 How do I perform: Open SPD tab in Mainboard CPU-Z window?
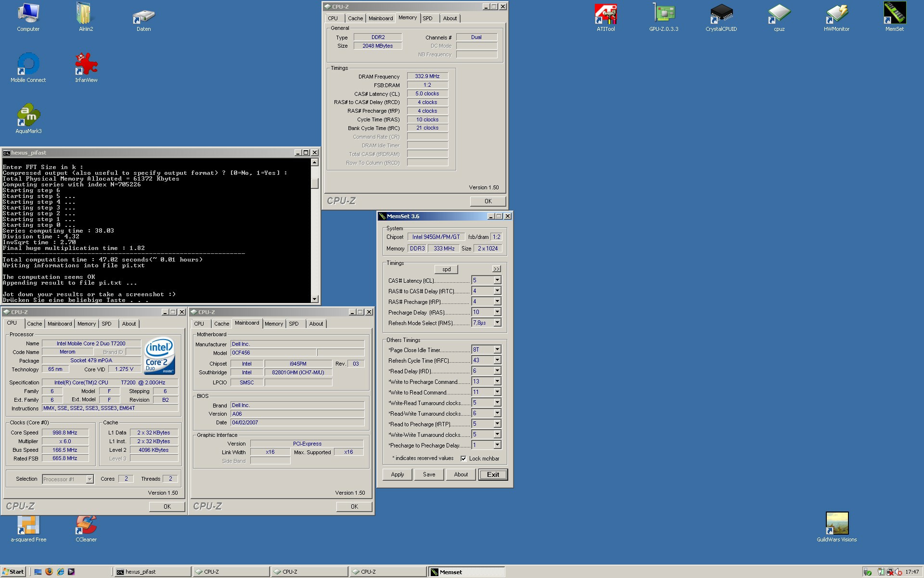point(294,324)
